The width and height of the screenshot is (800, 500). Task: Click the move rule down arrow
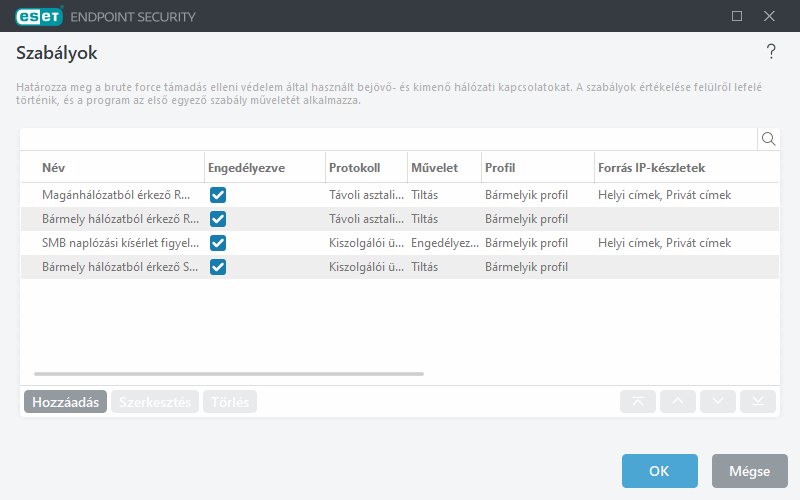718,401
